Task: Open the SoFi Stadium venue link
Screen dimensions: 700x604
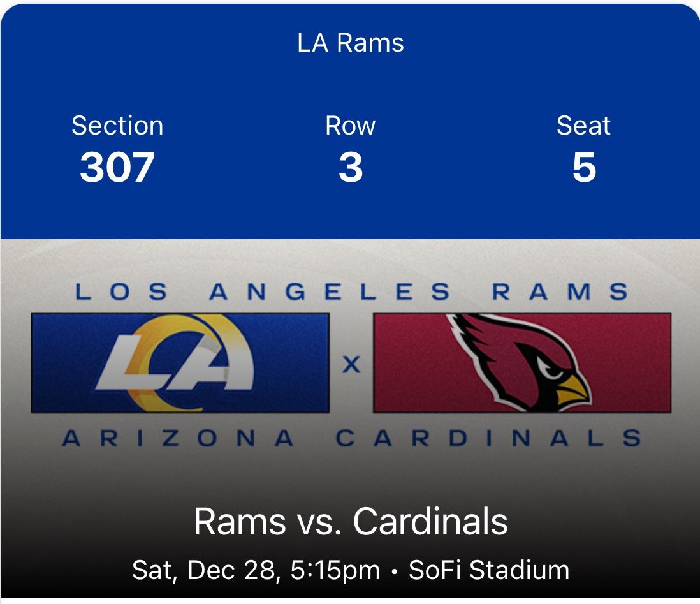Action: [489, 570]
